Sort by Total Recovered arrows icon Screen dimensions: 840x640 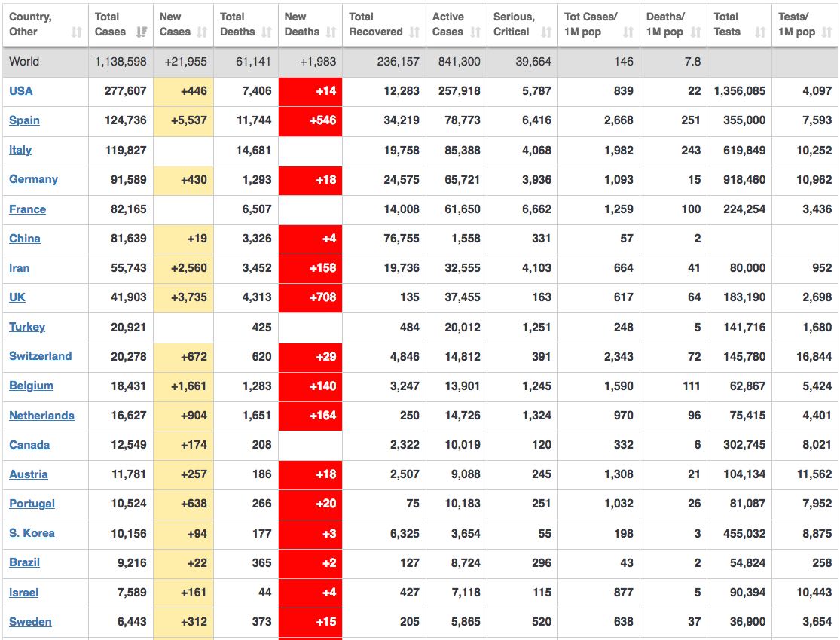(414, 32)
